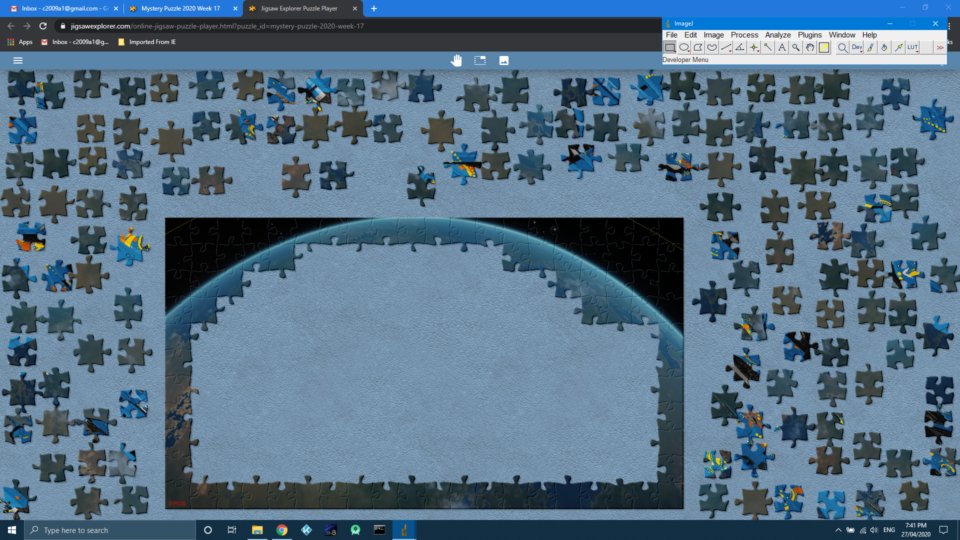Open the clock showing 7:41 PM
960x540 pixels.
915,530
